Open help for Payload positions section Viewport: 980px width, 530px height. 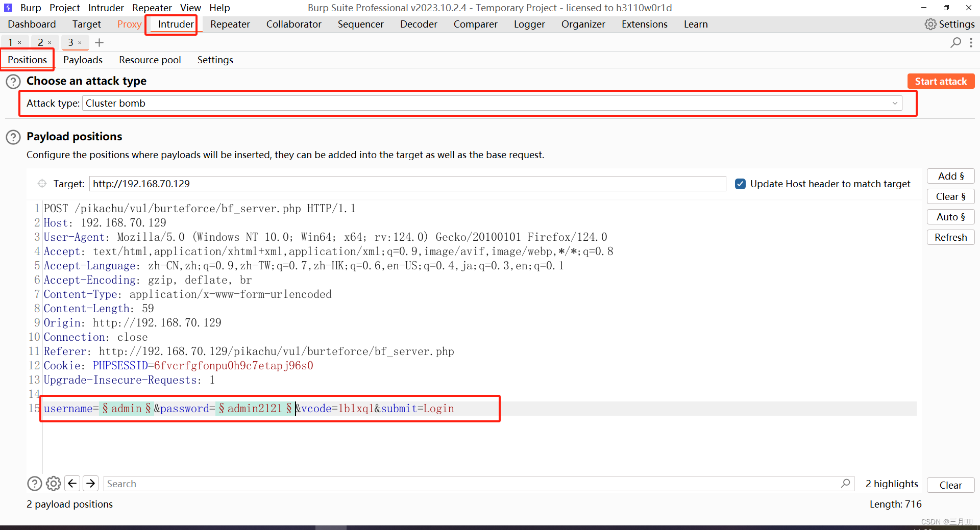[13, 137]
